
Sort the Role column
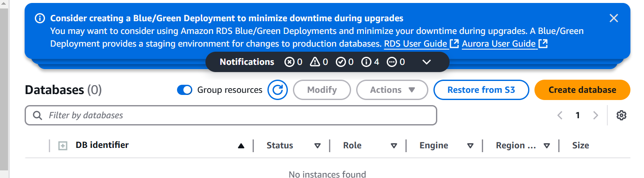pos(394,146)
